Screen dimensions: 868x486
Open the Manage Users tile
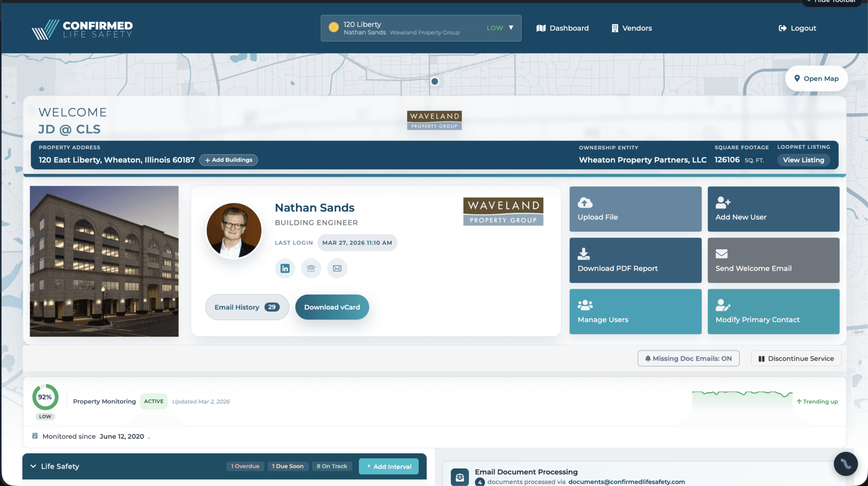click(x=635, y=311)
